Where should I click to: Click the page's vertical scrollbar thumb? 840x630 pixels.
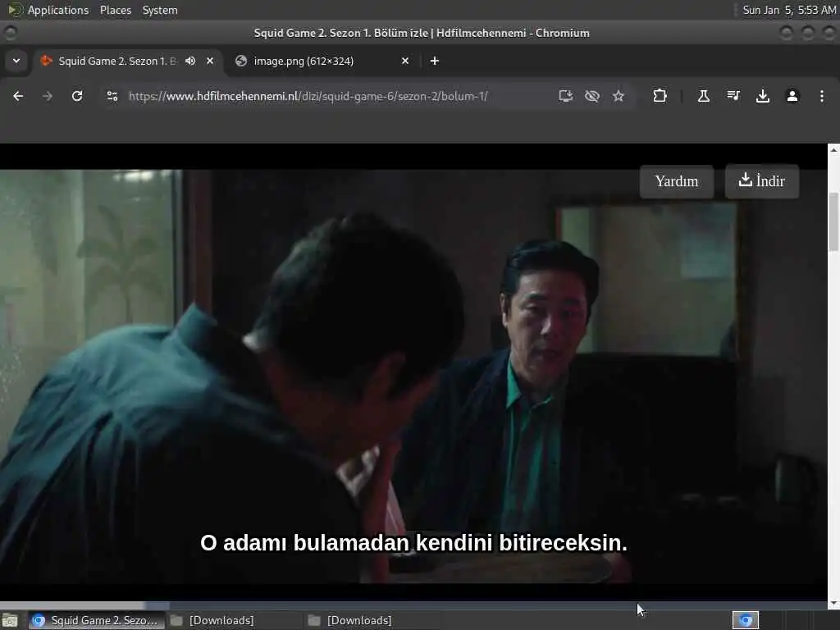tap(833, 221)
